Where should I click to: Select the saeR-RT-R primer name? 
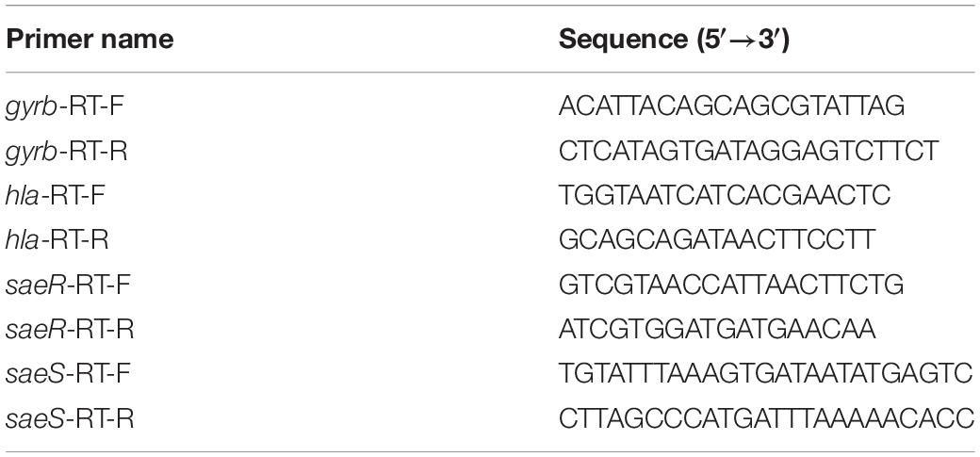tap(70, 330)
